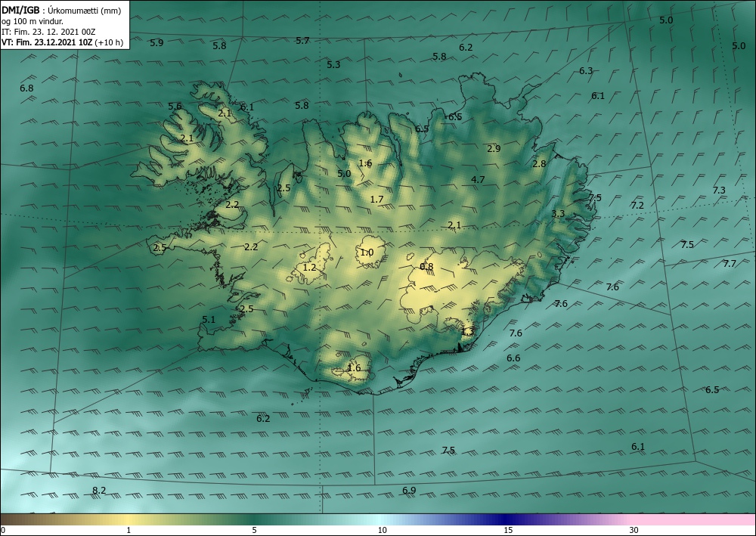Click the '5' tick label on the color scale

tap(254, 531)
